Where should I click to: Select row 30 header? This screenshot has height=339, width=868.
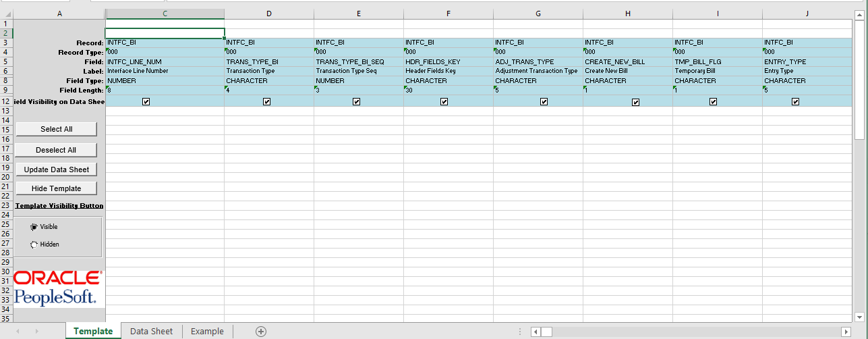(x=6, y=271)
